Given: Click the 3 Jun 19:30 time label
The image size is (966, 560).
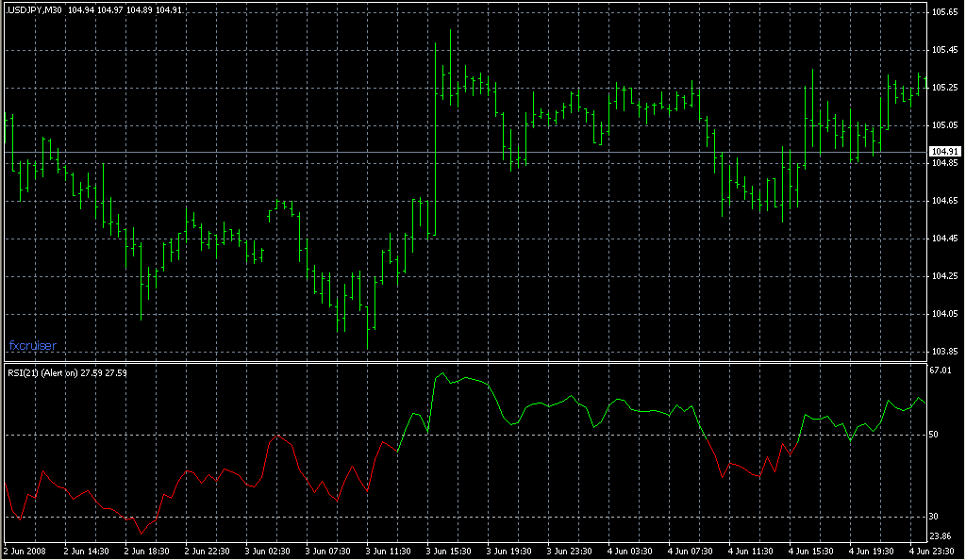Looking at the screenshot, I should [508, 552].
